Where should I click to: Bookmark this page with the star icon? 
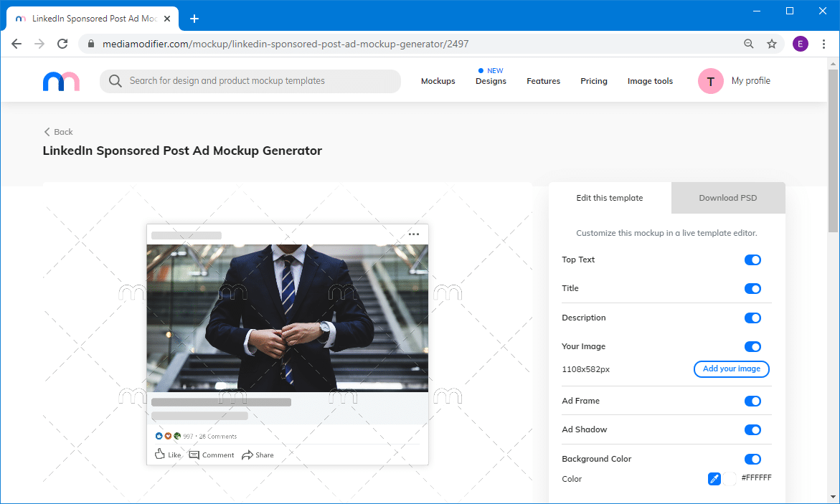pos(772,44)
